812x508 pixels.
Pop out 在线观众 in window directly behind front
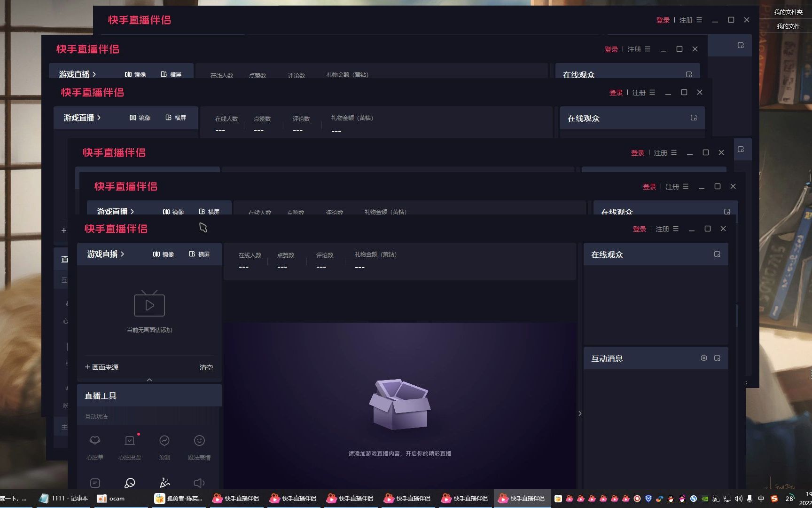click(x=727, y=212)
